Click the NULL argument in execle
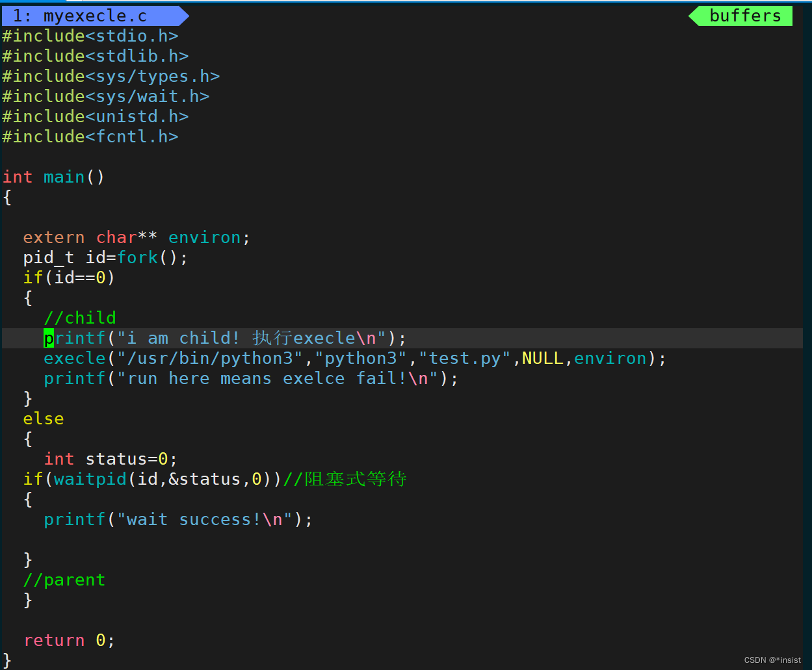Image resolution: width=812 pixels, height=670 pixels. click(542, 358)
